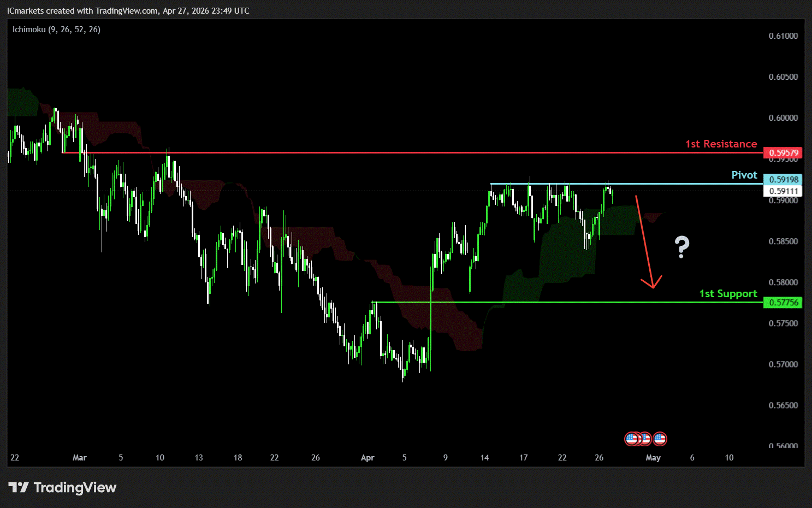The image size is (812, 508).
Task: Select the blue 0.59198 pivot price tag
Action: tap(783, 180)
